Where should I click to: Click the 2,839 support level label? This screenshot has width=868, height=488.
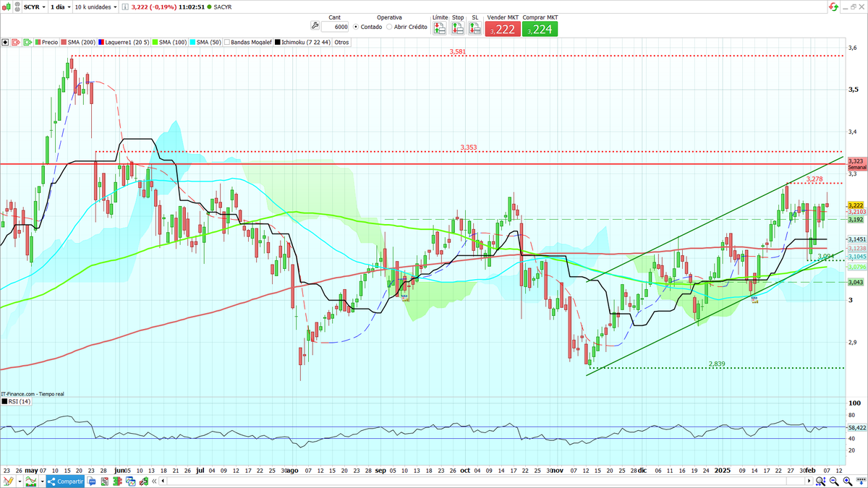[x=717, y=364]
